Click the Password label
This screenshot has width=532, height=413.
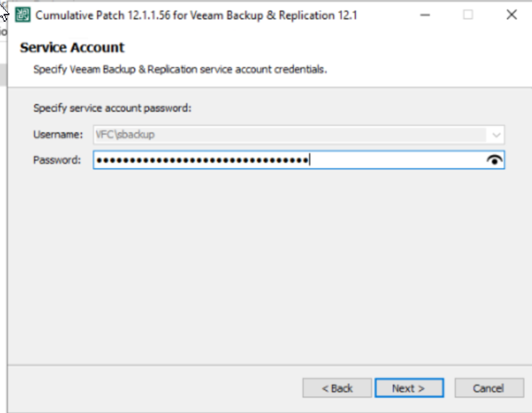[57, 160]
